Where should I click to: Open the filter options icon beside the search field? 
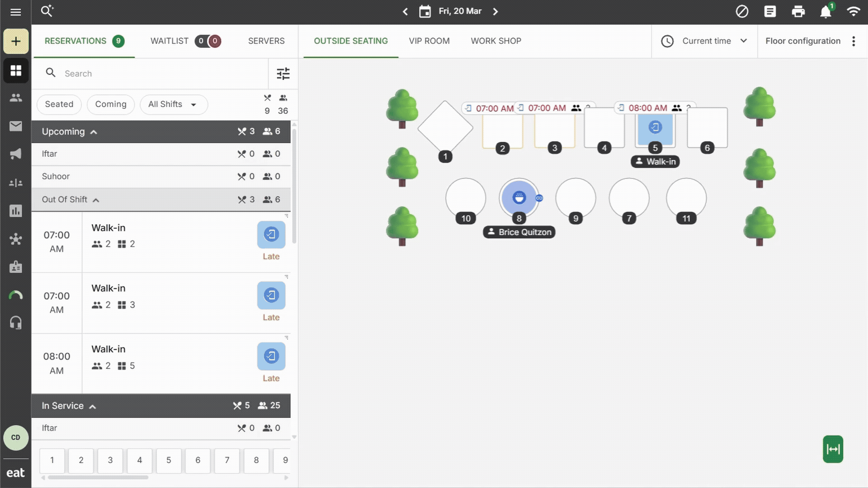click(283, 74)
